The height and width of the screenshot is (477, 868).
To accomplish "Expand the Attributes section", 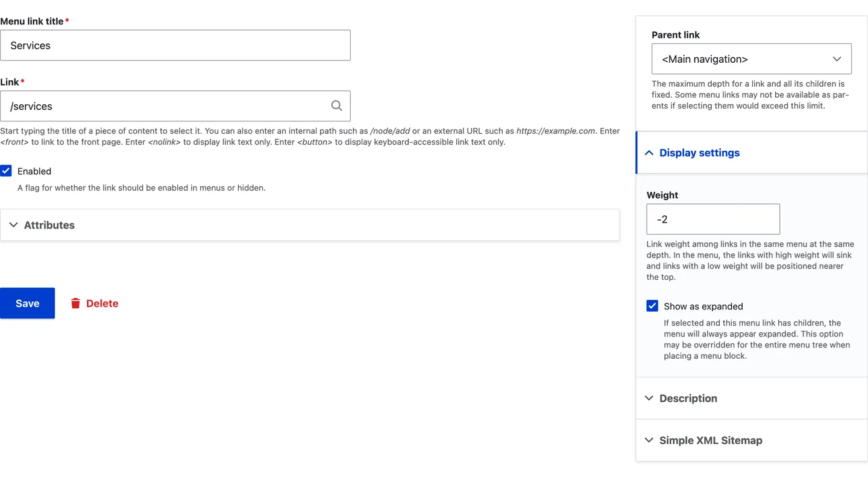I will [310, 225].
